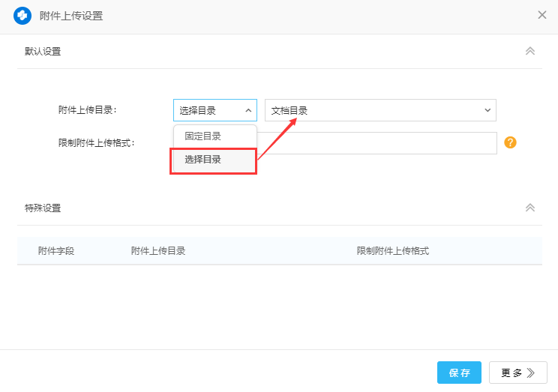The image size is (558, 392).
Task: Click the 特殊设置 section title
Action: pyautogui.click(x=43, y=208)
